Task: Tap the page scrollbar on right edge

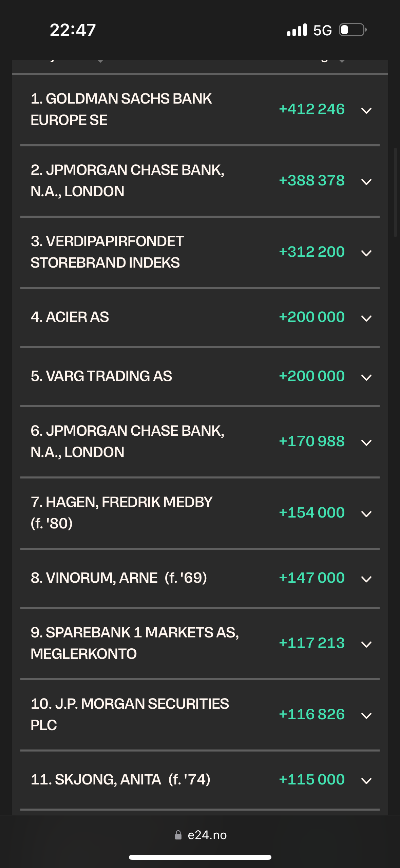Action: 395,192
